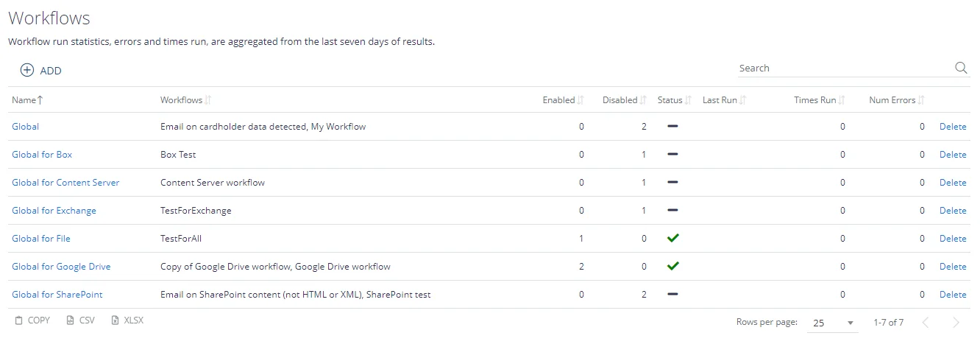Export the table as CSV
The width and height of the screenshot is (980, 347).
[x=81, y=320]
